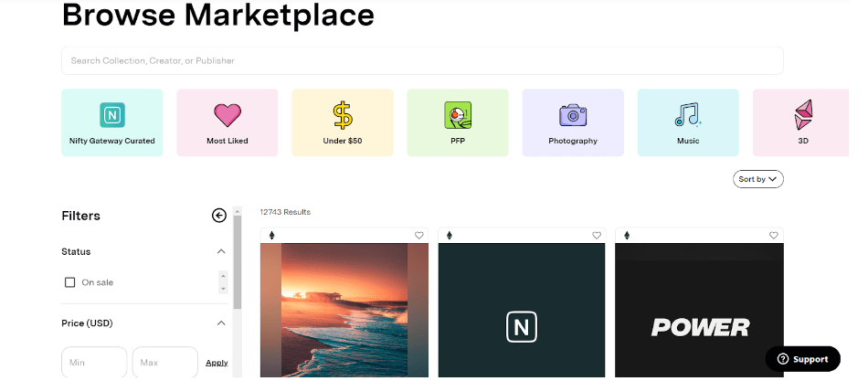
Task: Click Ethereum icon on beach card
Action: tap(271, 236)
